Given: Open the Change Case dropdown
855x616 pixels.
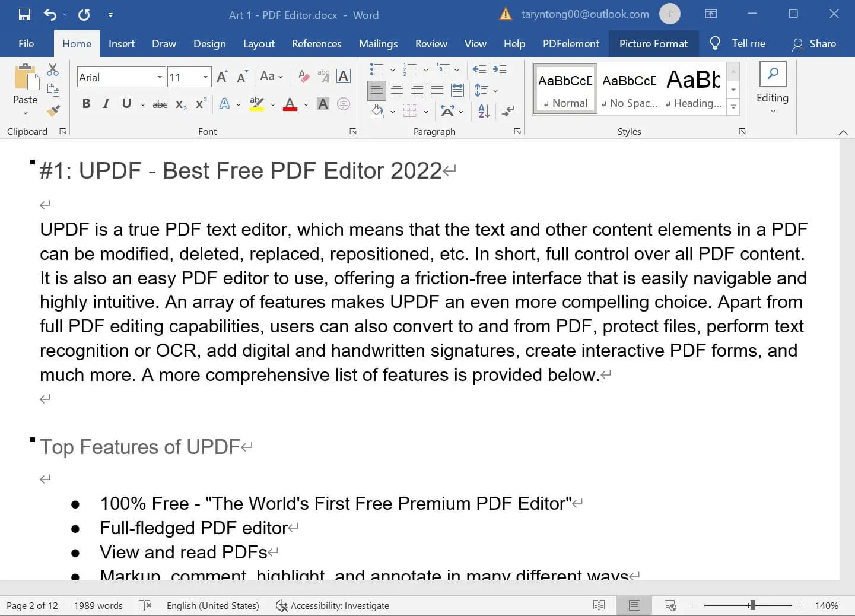Looking at the screenshot, I should click(x=271, y=77).
